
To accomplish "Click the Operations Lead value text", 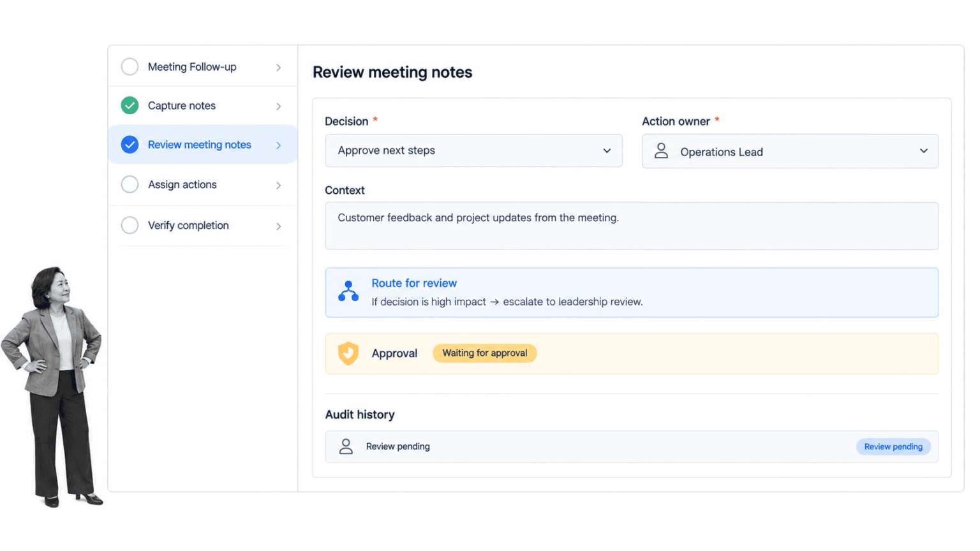I will (722, 152).
